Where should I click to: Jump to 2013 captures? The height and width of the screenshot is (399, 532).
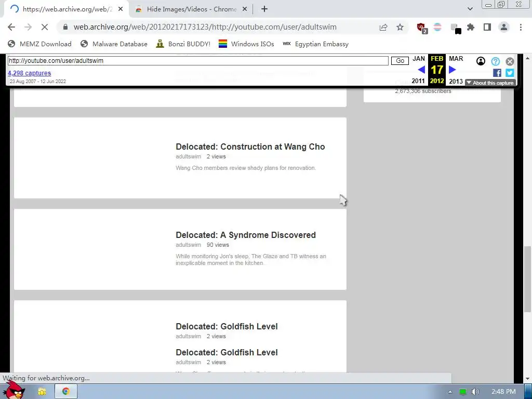tap(456, 81)
